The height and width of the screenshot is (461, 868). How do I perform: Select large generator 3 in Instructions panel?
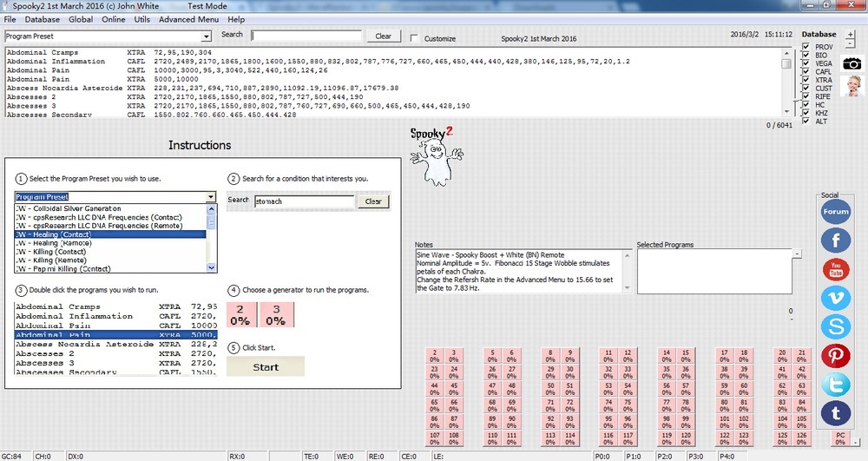(276, 315)
